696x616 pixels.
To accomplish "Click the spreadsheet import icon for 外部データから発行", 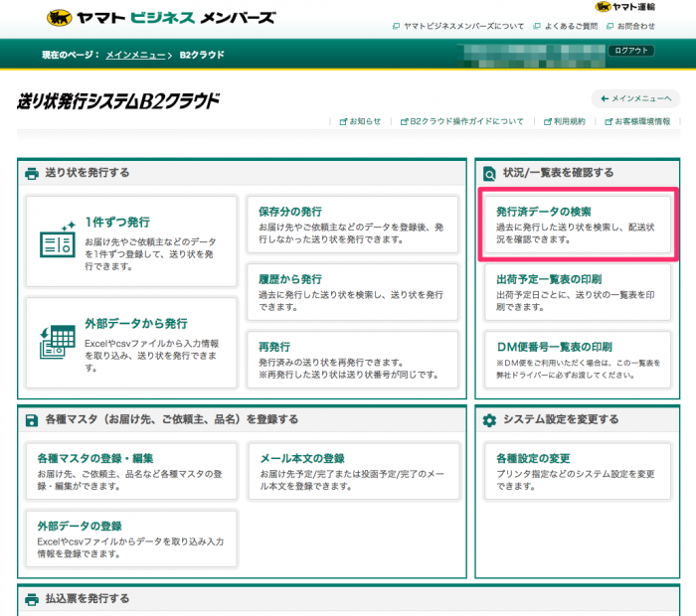I will (57, 342).
